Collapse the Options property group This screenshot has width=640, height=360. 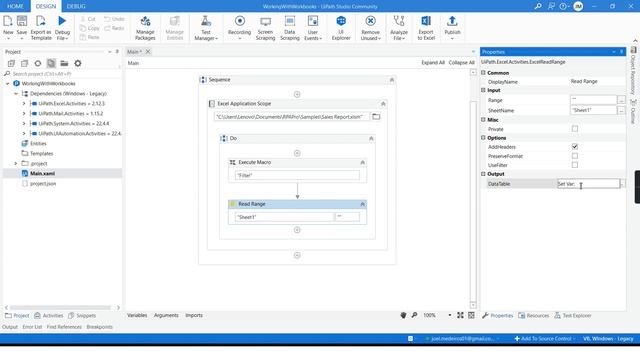click(x=483, y=138)
